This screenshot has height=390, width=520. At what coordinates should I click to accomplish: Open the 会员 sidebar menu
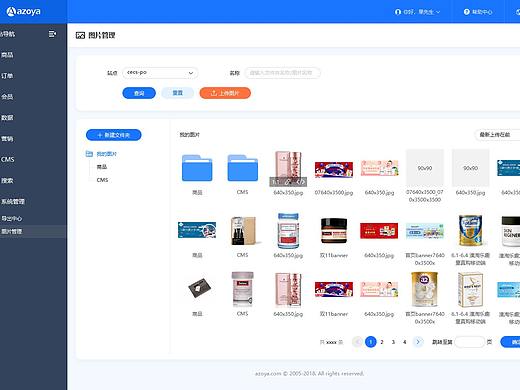[x=7, y=97]
